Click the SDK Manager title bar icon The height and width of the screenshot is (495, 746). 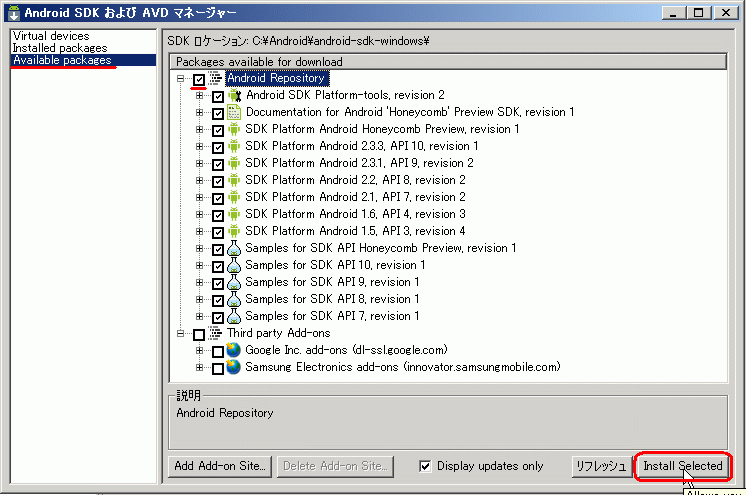[x=14, y=13]
